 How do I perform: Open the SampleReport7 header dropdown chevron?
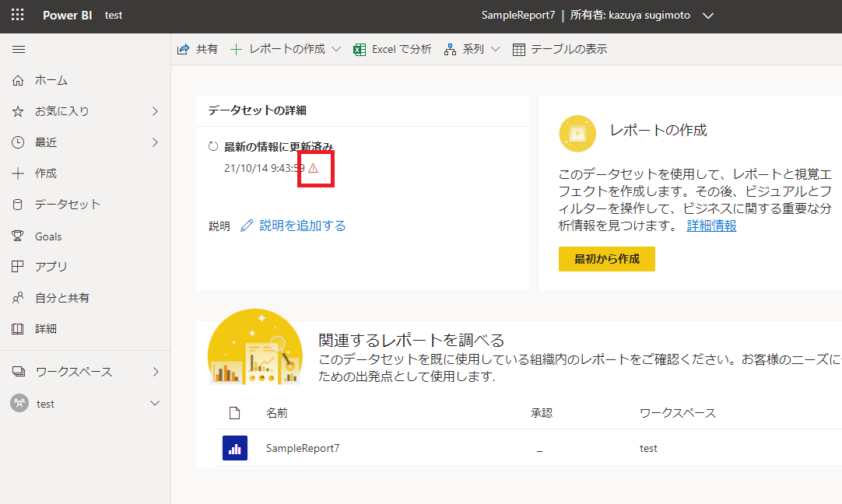(x=708, y=16)
